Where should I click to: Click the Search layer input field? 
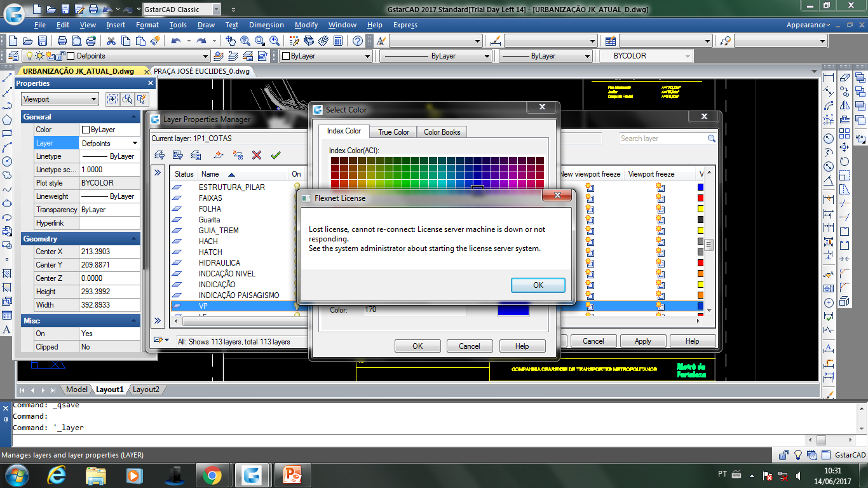pyautogui.click(x=668, y=138)
